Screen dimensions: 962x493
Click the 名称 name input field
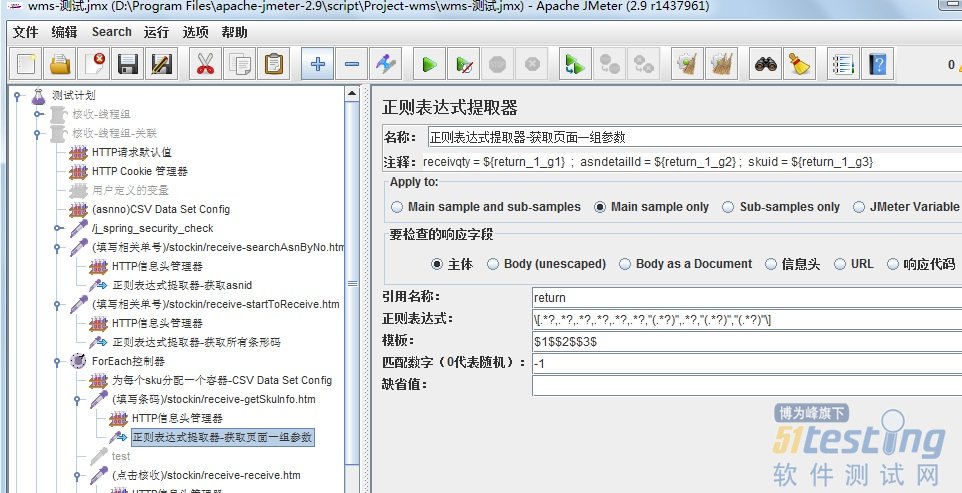click(695, 137)
